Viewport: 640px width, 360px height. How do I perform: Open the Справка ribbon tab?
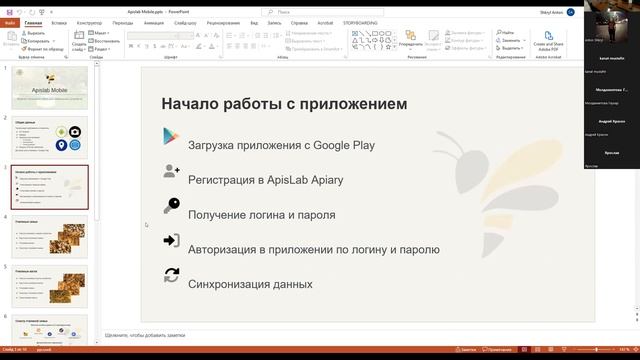[x=299, y=23]
